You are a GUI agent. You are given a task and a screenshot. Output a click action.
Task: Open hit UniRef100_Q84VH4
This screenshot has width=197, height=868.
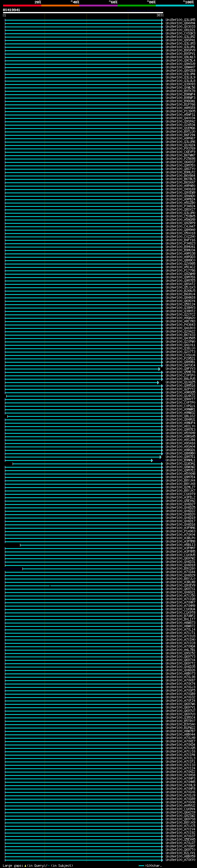click(180, 23)
